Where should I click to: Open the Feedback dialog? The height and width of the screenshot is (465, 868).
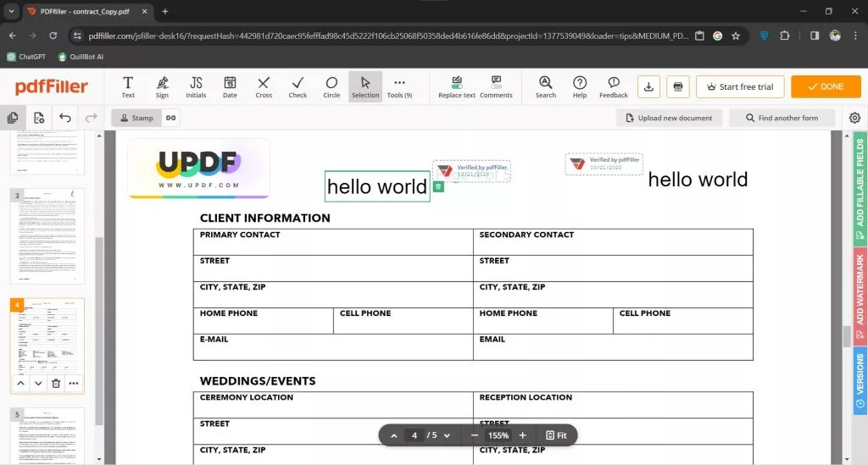(614, 86)
